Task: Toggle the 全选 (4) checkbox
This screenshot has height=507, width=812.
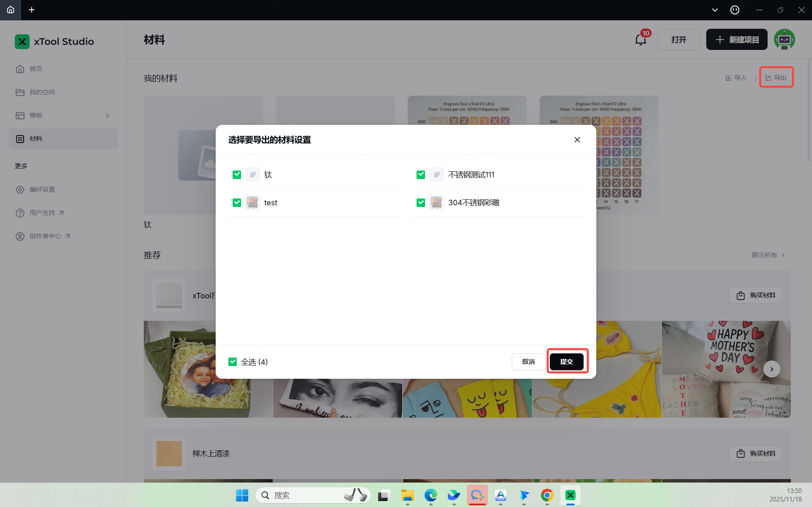Action: pos(233,362)
